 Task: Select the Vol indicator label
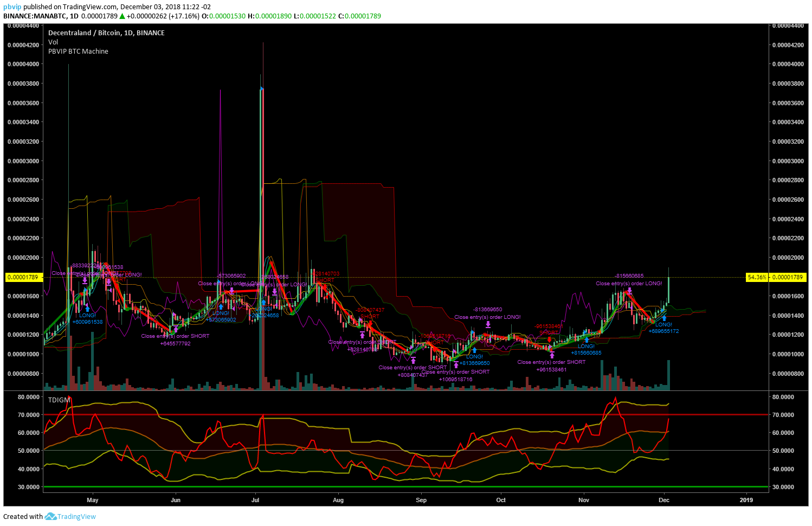53,42
